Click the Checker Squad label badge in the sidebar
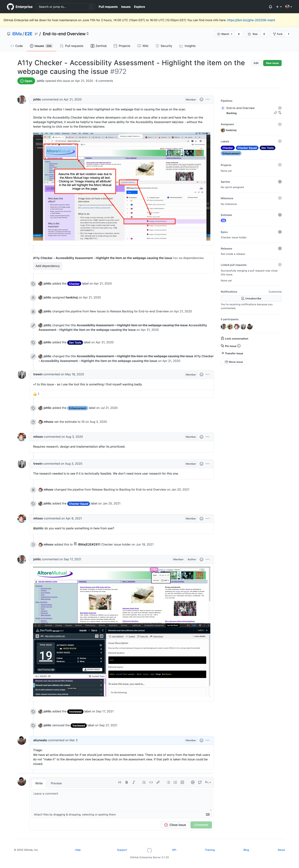299x868 pixels. point(247,148)
